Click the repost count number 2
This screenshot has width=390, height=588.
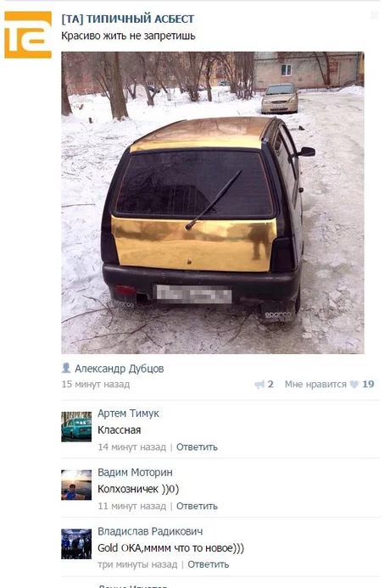tap(270, 384)
